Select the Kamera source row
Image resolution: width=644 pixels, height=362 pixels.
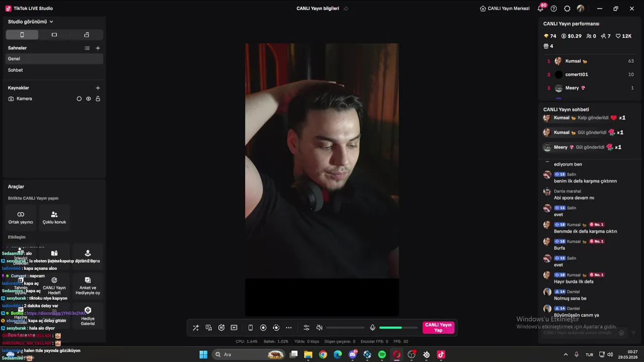pyautogui.click(x=54, y=99)
